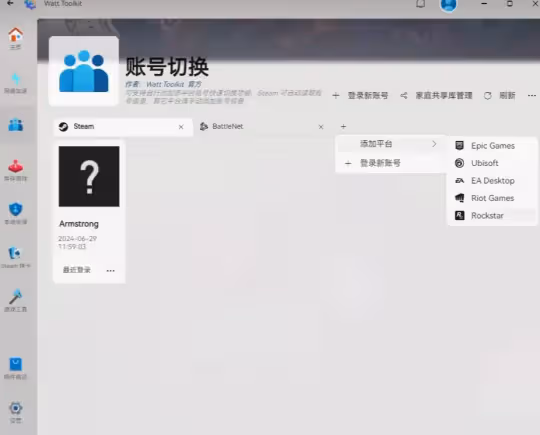The height and width of the screenshot is (435, 540).
Task: Select Epic Games platform
Action: [x=492, y=146]
